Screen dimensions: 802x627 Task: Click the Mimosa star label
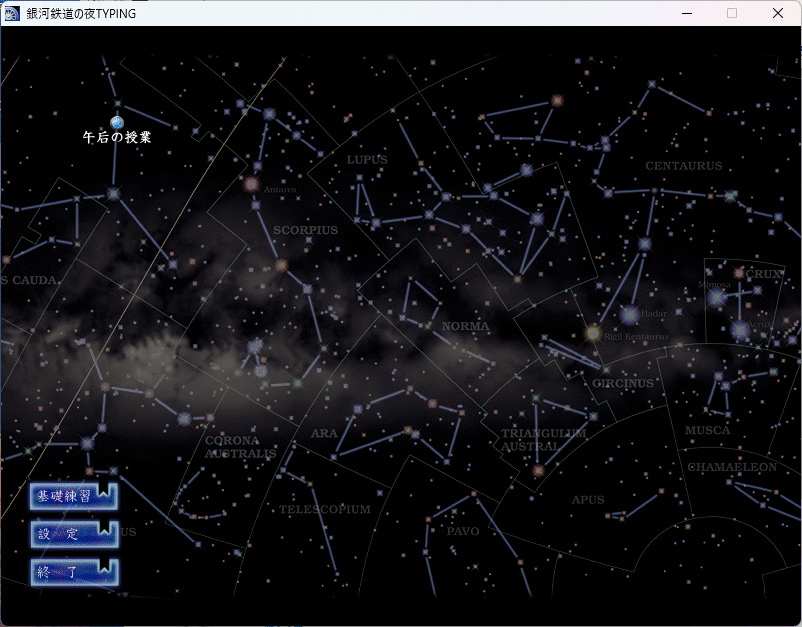[715, 284]
